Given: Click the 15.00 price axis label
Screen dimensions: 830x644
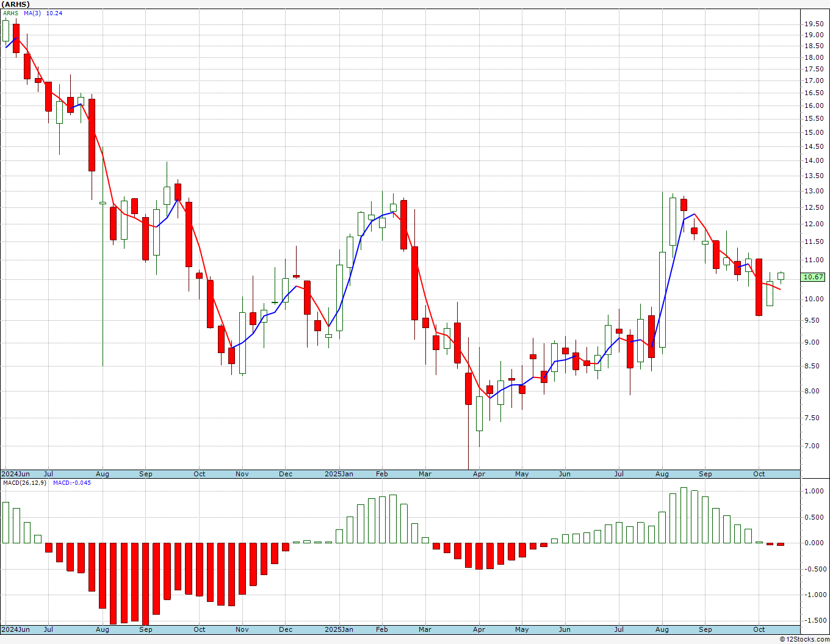Looking at the screenshot, I should [814, 132].
